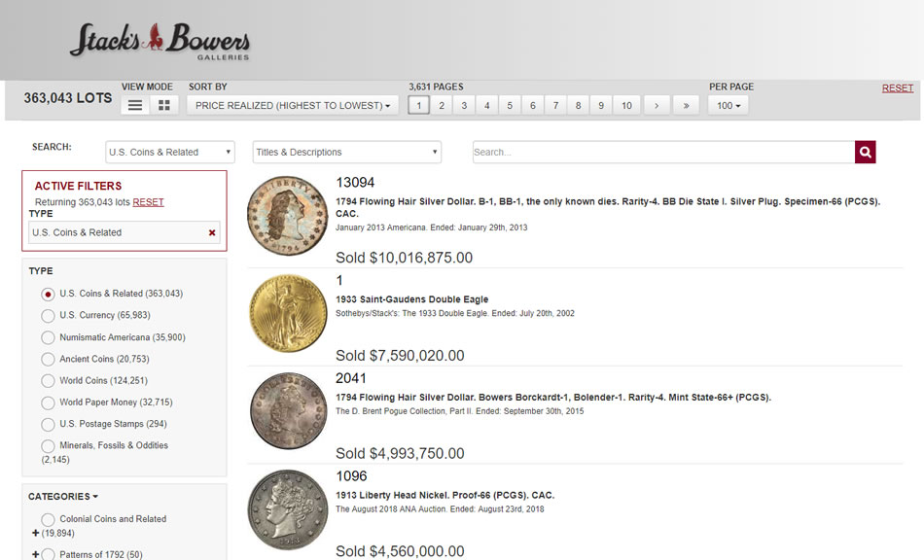The height and width of the screenshot is (560, 924).
Task: Open the 1933 Saint-Gaudens Double Eagle lot
Action: click(411, 299)
